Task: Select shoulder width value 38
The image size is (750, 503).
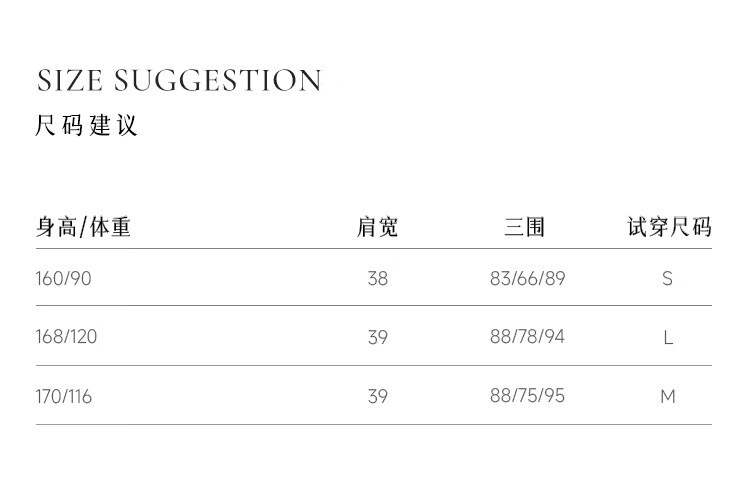Action: tap(377, 278)
